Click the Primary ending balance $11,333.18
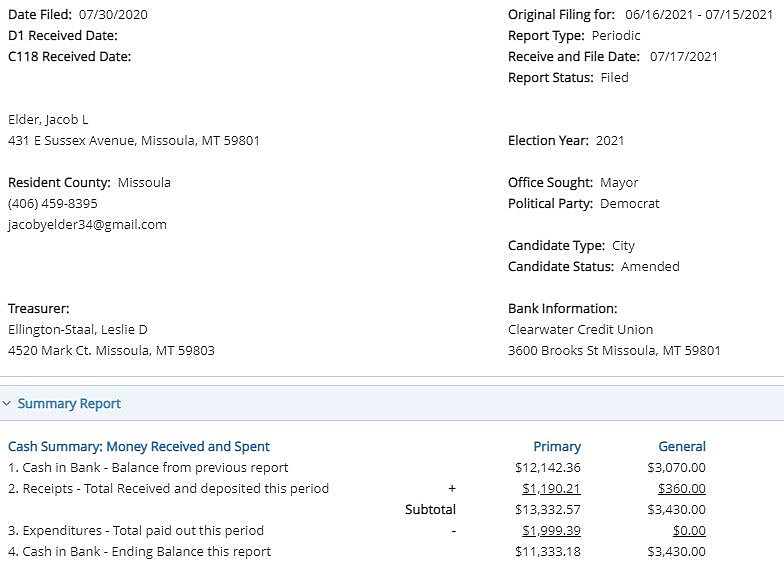The image size is (784, 575). pos(548,552)
